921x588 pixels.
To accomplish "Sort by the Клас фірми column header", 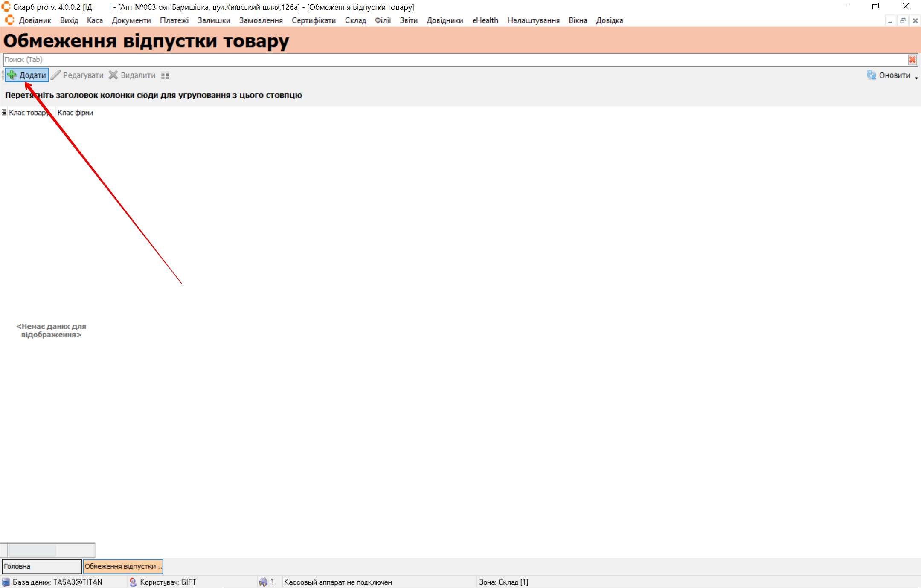I will click(75, 113).
